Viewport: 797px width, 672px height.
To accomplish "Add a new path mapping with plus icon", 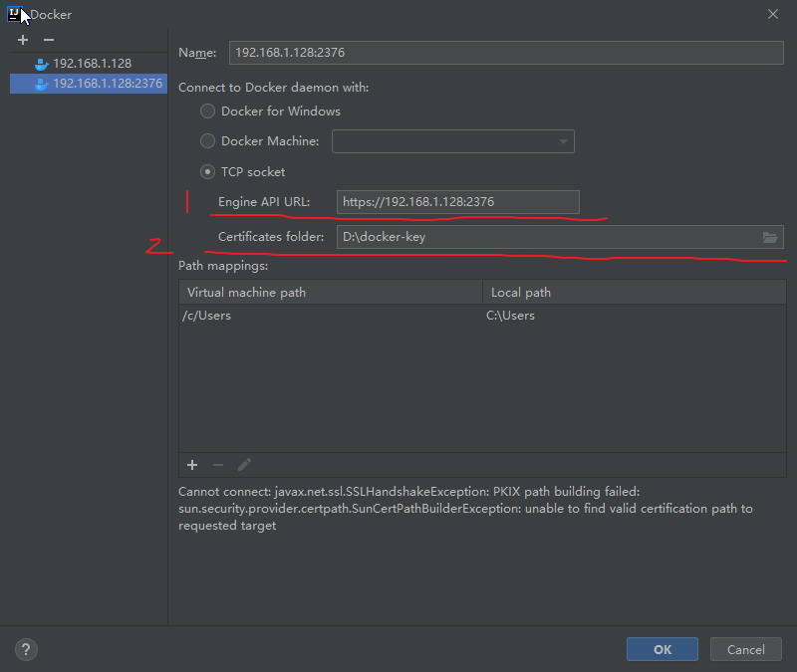I will pyautogui.click(x=192, y=465).
